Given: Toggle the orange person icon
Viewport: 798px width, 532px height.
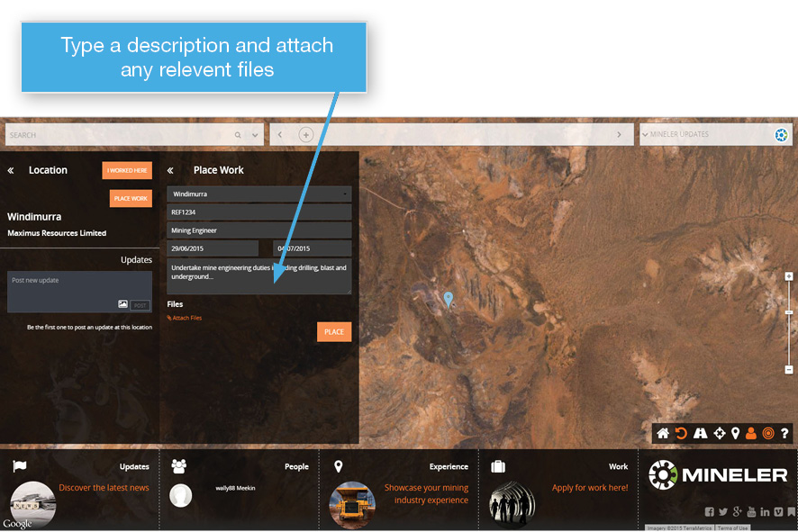Looking at the screenshot, I should coord(751,434).
